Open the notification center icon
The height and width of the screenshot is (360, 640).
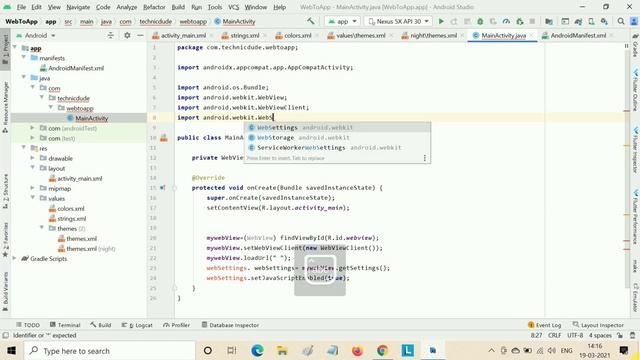624,350
